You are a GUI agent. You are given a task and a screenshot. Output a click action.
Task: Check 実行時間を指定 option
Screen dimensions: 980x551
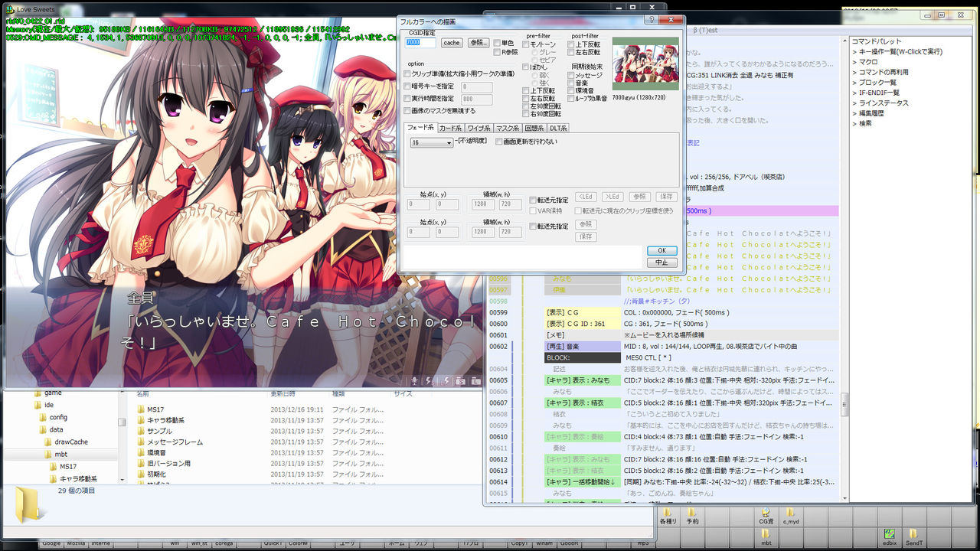(407, 99)
